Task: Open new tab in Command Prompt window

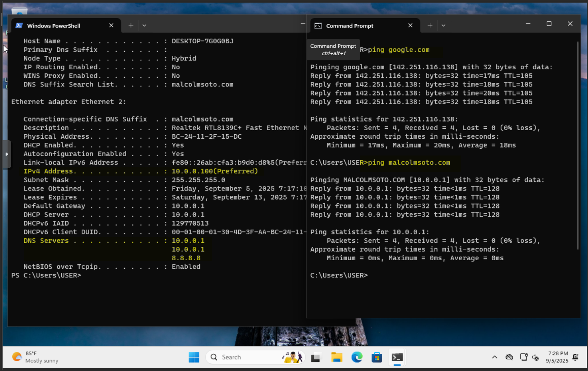Action: (x=430, y=25)
